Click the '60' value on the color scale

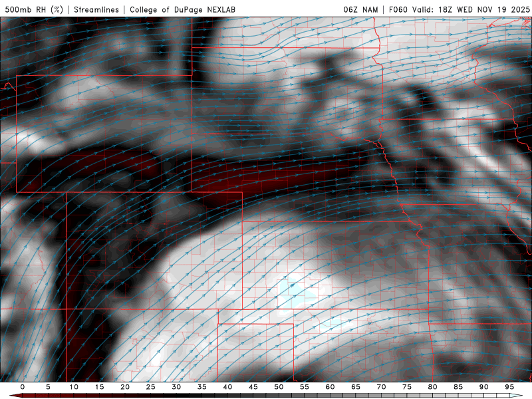point(330,387)
